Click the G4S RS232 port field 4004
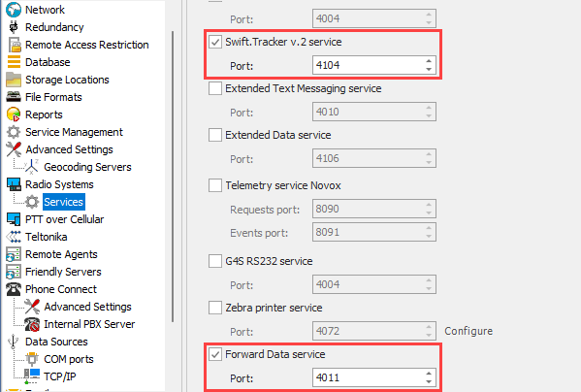581x392 pixels. point(374,284)
